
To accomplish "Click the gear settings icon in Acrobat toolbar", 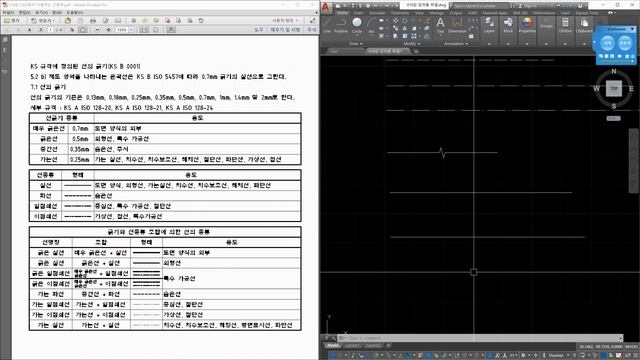I will [133, 20].
